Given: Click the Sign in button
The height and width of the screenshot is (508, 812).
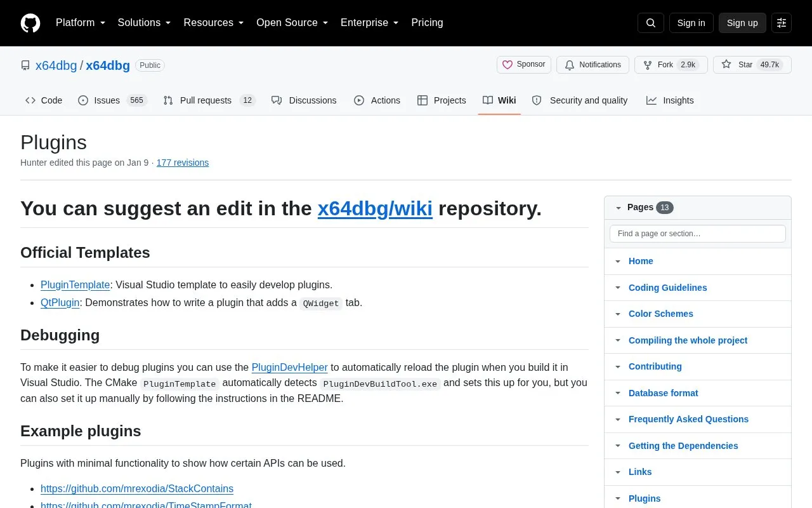Looking at the screenshot, I should [691, 23].
